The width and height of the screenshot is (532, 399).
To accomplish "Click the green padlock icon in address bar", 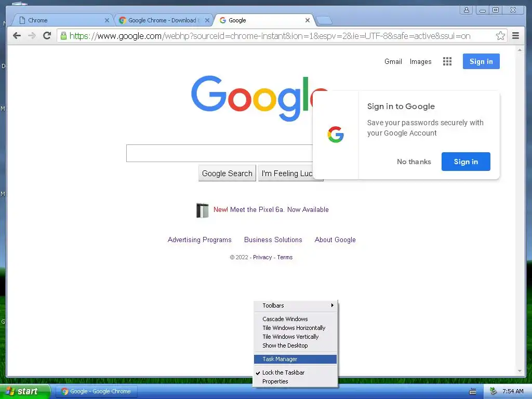I will pyautogui.click(x=63, y=36).
